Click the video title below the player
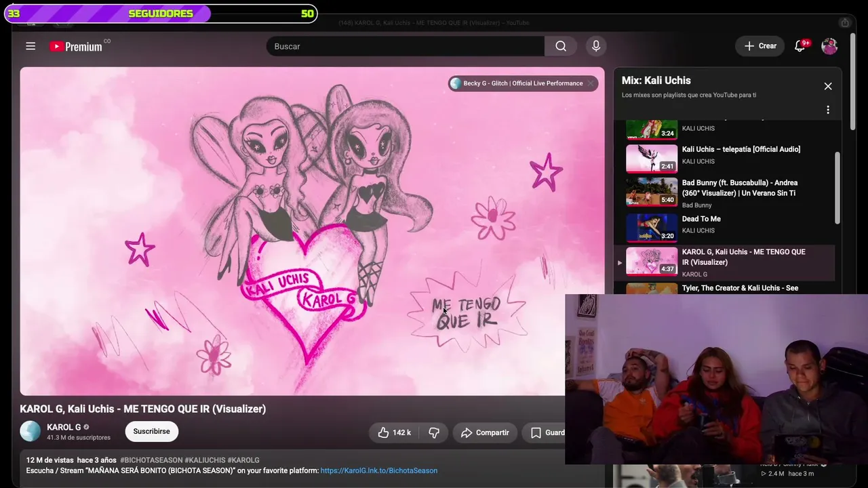Screen dimensions: 868x488 coord(142,409)
